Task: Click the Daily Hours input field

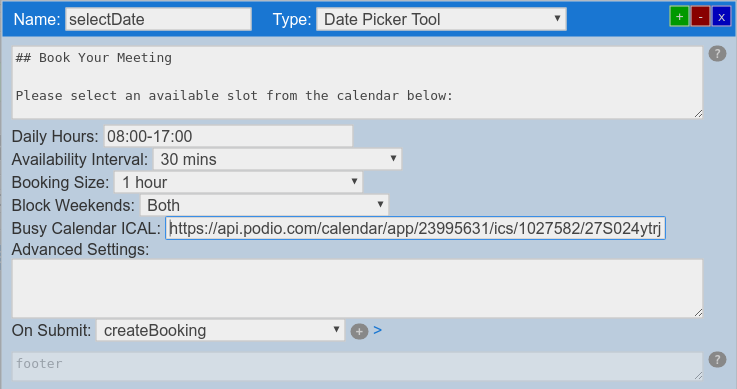Action: click(228, 136)
